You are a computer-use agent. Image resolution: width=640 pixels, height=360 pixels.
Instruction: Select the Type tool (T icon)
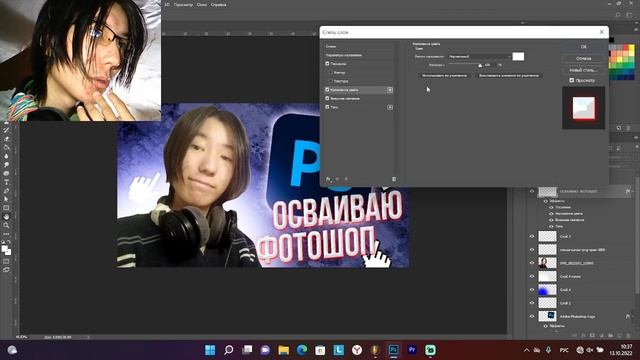(6, 182)
